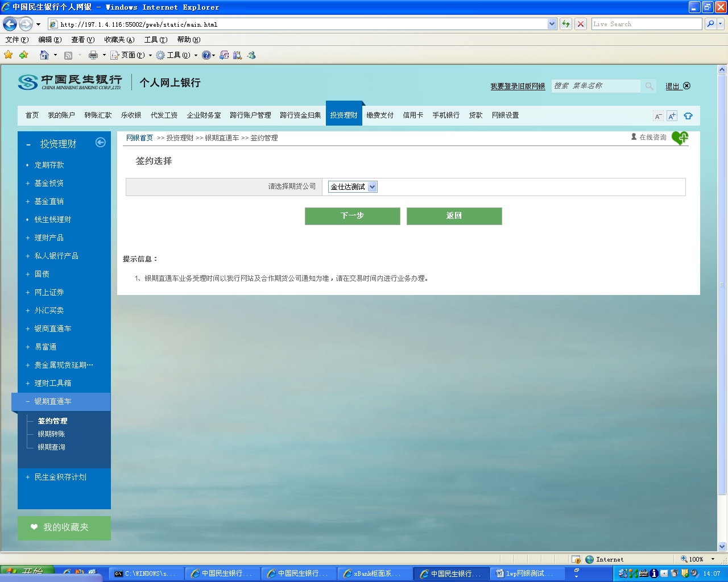Open the address bar URL history dropdown

click(552, 24)
